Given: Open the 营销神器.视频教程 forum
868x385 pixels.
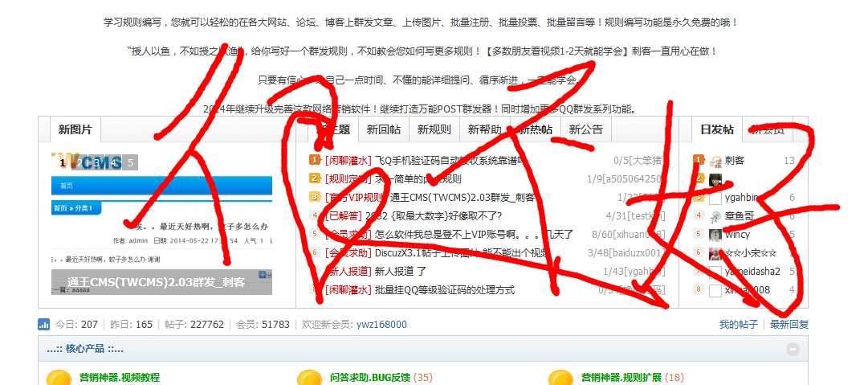Looking at the screenshot, I should click(120, 377).
